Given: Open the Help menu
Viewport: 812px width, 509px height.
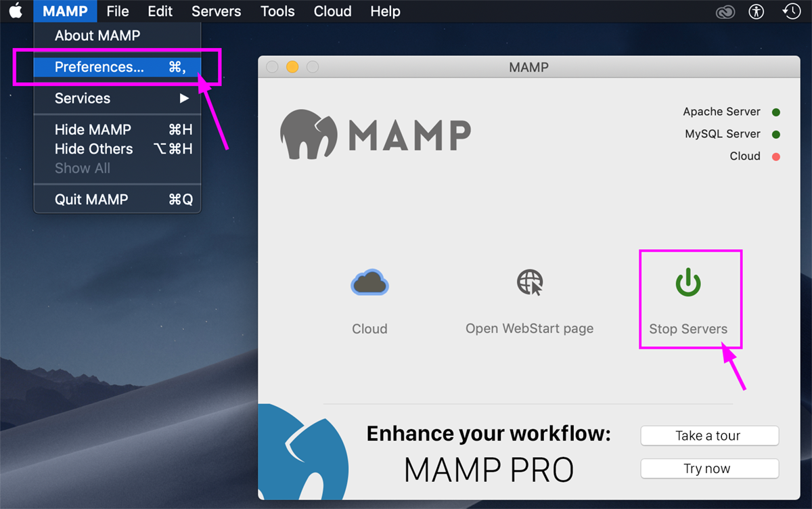Looking at the screenshot, I should [x=385, y=12].
